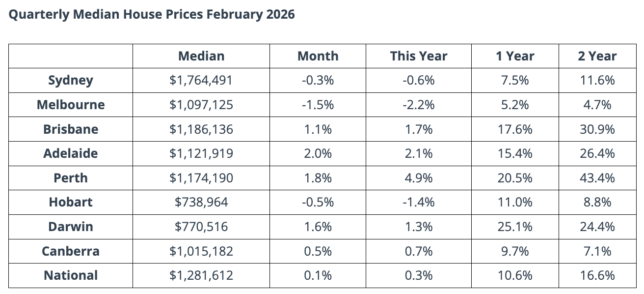
Task: Click the Quarterly Median House Prices heading
Action: (x=152, y=14)
